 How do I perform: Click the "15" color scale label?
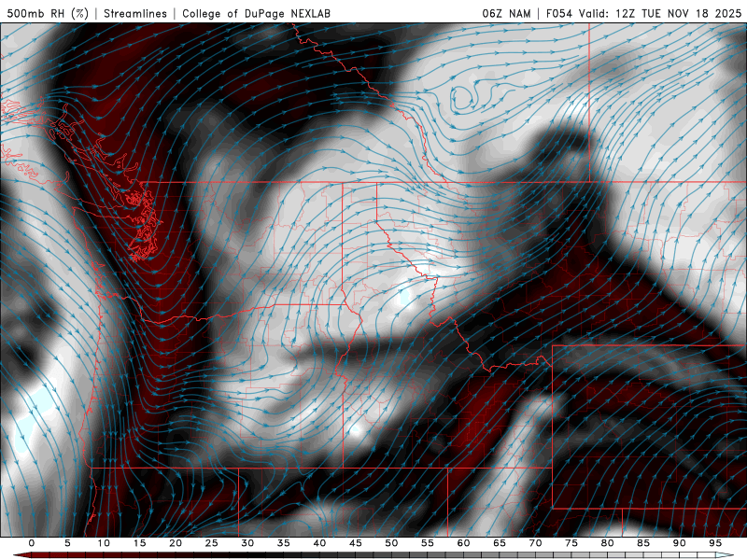tap(139, 543)
